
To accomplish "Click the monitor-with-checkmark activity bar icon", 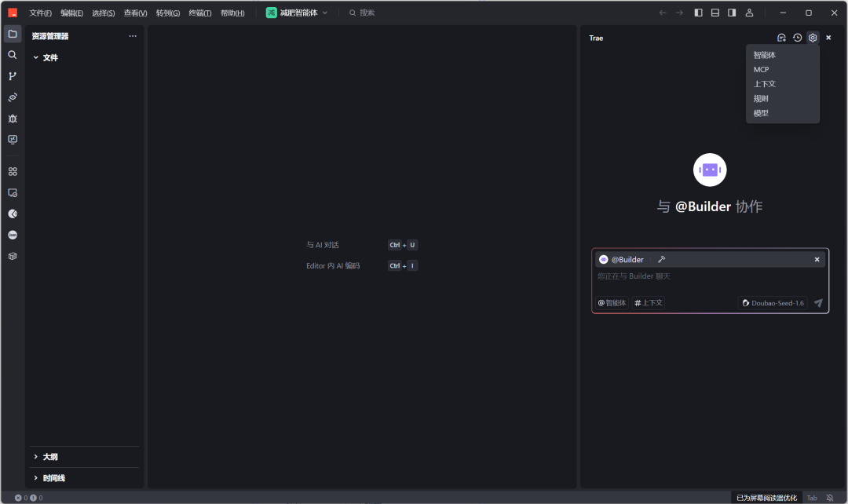I will (13, 192).
